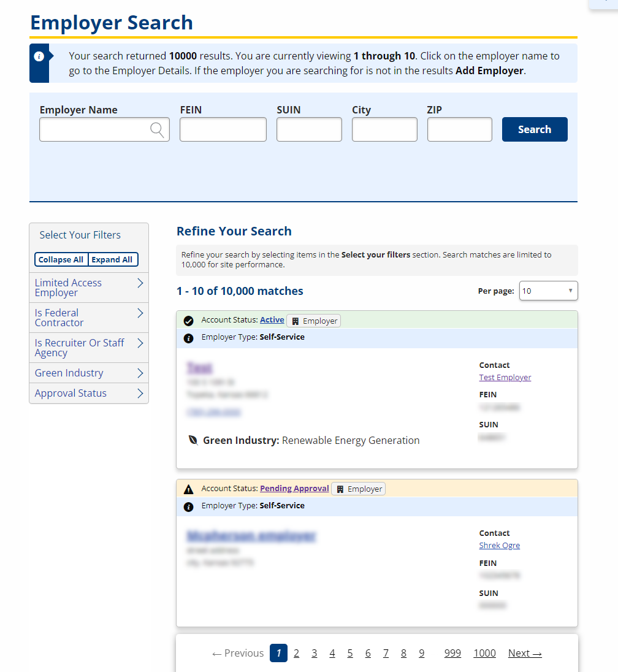
Task: Open the Active account status link
Action: 272,319
